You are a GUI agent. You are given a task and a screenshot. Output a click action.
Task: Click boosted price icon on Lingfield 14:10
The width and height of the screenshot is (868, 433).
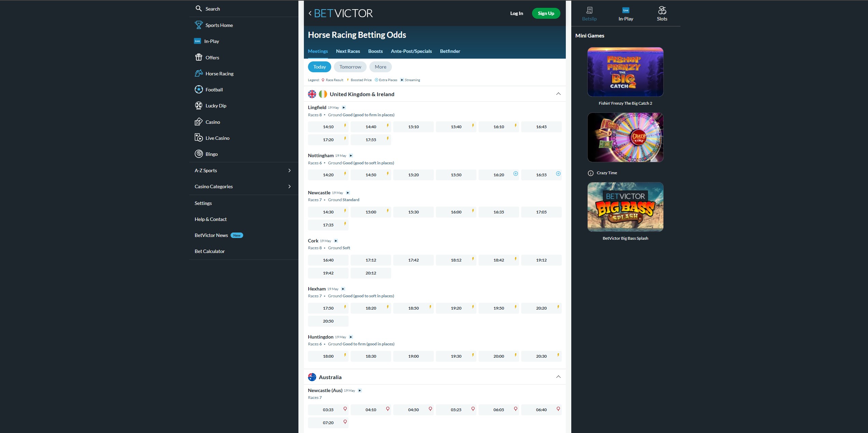tap(345, 125)
